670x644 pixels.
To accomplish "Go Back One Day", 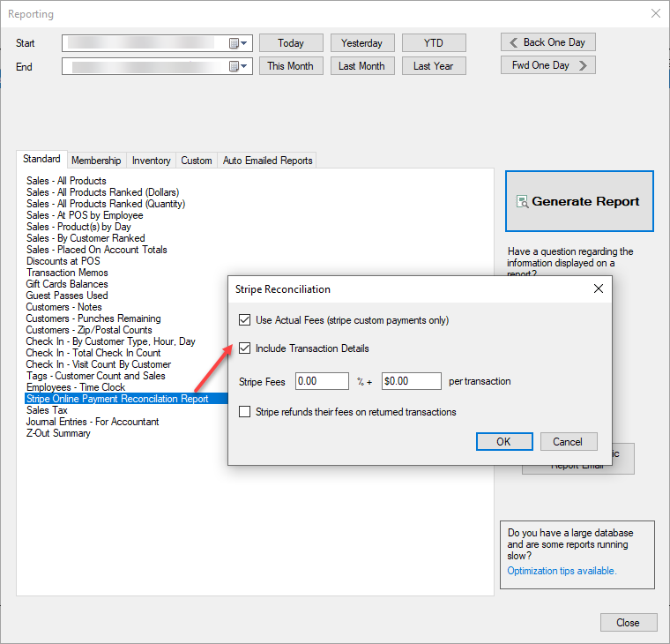I will pyautogui.click(x=548, y=42).
